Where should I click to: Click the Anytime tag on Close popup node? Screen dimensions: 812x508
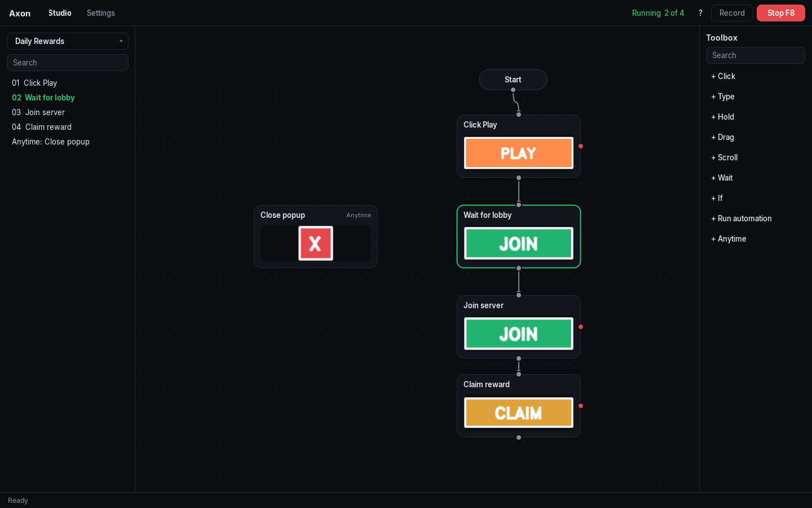click(x=359, y=215)
